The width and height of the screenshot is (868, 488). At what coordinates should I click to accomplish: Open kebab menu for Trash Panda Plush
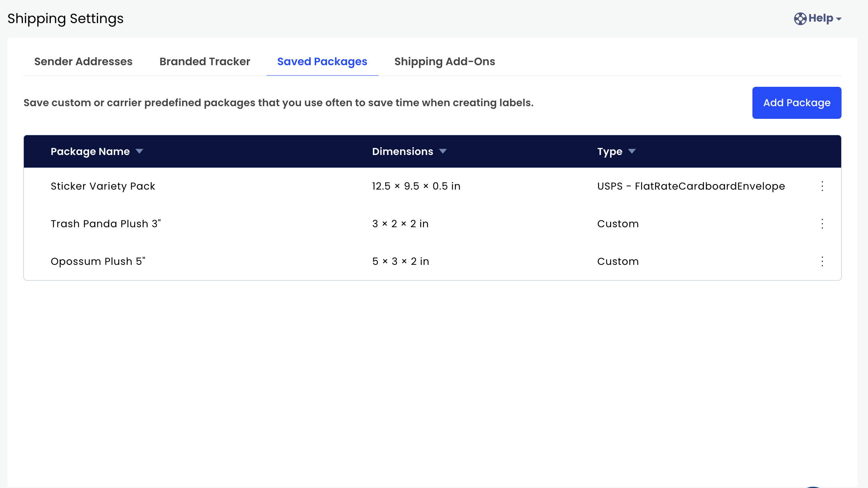click(822, 224)
